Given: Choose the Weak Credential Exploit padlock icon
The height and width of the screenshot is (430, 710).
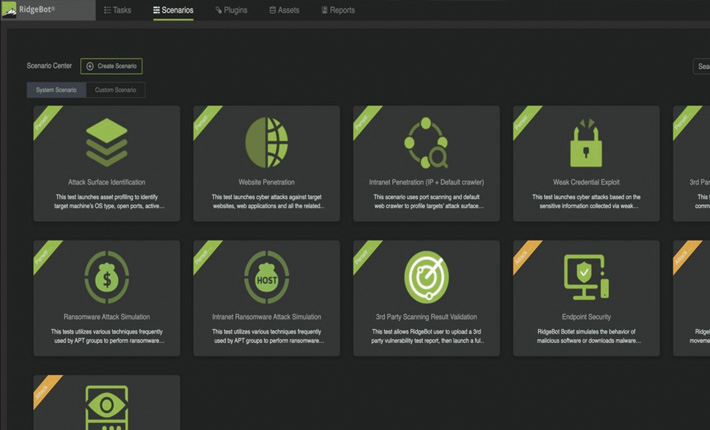Looking at the screenshot, I should 586,142.
